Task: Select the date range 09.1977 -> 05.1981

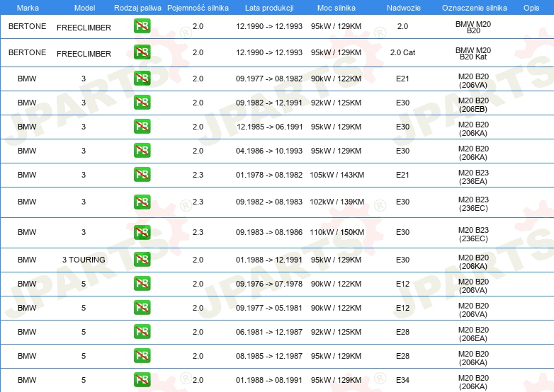Action: (x=269, y=308)
